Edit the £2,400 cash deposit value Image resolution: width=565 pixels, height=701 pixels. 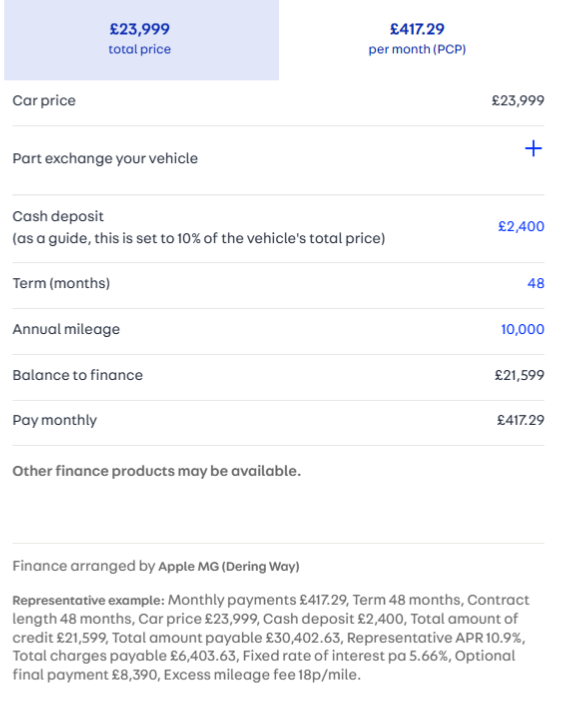pyautogui.click(x=521, y=226)
